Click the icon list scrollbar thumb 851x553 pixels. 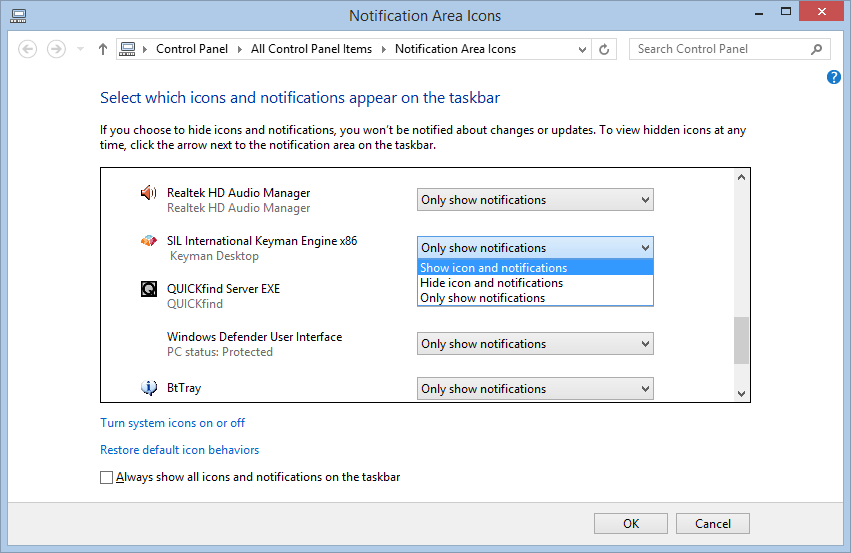[x=741, y=340]
